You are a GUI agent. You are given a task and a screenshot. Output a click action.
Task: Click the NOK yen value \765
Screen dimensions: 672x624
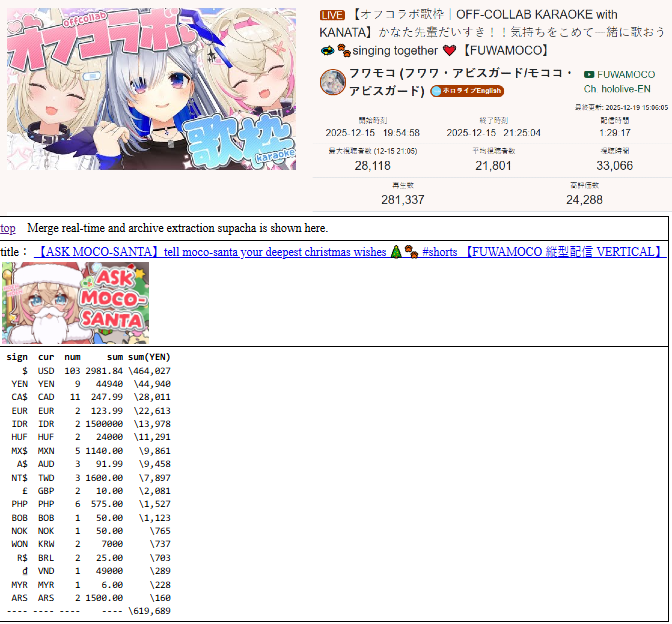click(160, 531)
